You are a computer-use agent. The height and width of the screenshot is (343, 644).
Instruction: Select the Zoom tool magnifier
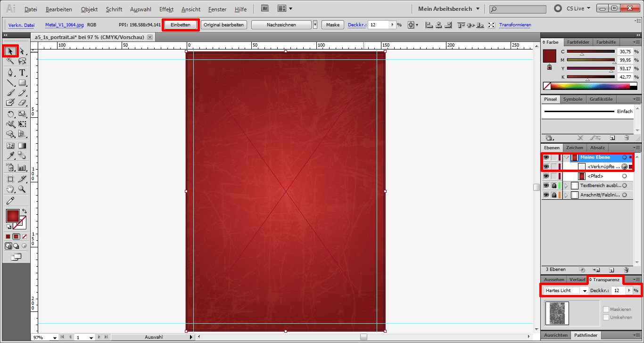22,189
